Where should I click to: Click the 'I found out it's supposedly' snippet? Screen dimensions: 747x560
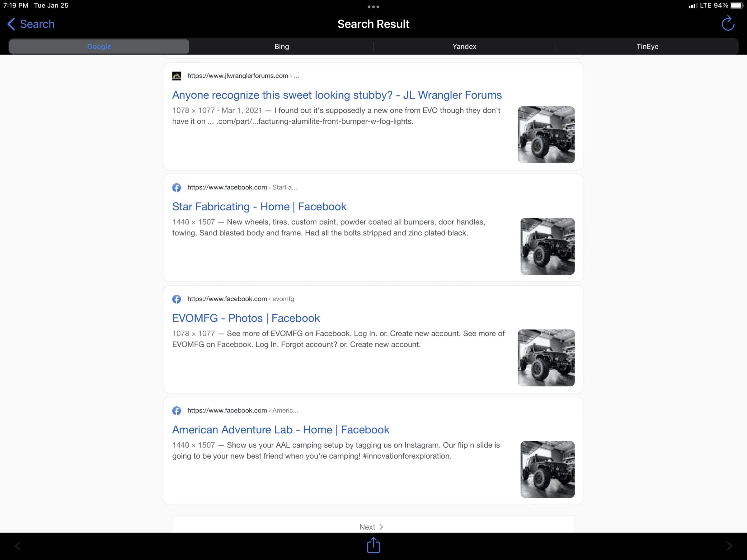coord(336,116)
